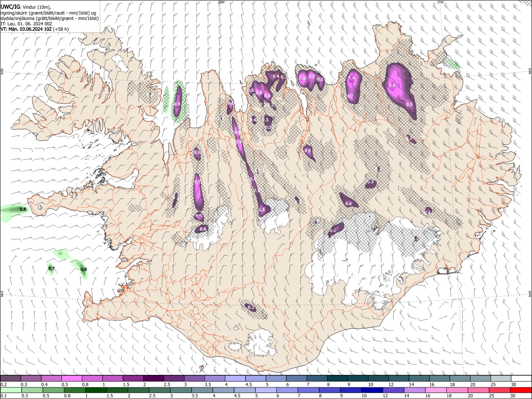Pick upper-row swatch between 10 and 12
The height and width of the screenshot is (399, 532).
coord(378,378)
